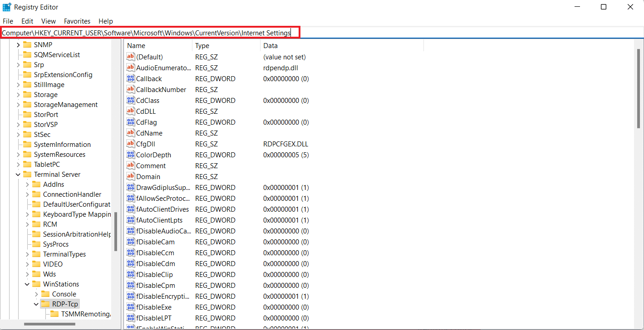Click the fDisableClip DWORD value icon

tap(131, 275)
